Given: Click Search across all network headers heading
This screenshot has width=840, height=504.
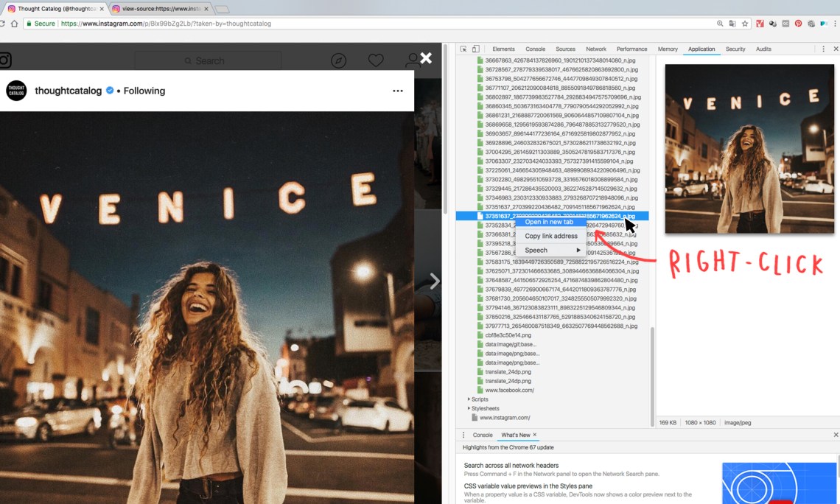Looking at the screenshot, I should (x=511, y=466).
